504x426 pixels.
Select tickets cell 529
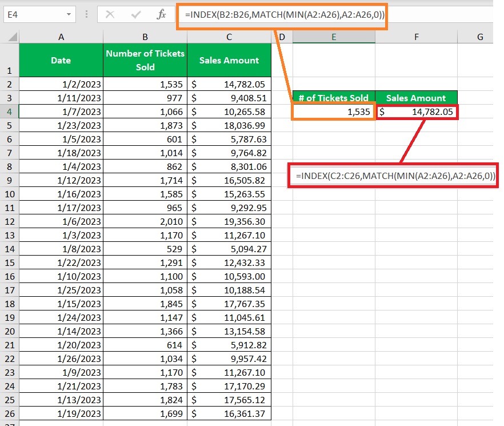click(x=145, y=249)
